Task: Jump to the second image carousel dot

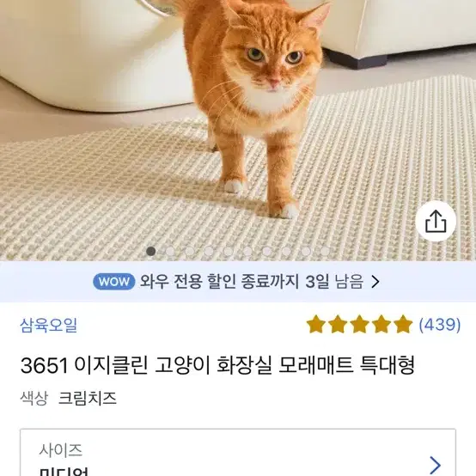Action: tap(170, 252)
